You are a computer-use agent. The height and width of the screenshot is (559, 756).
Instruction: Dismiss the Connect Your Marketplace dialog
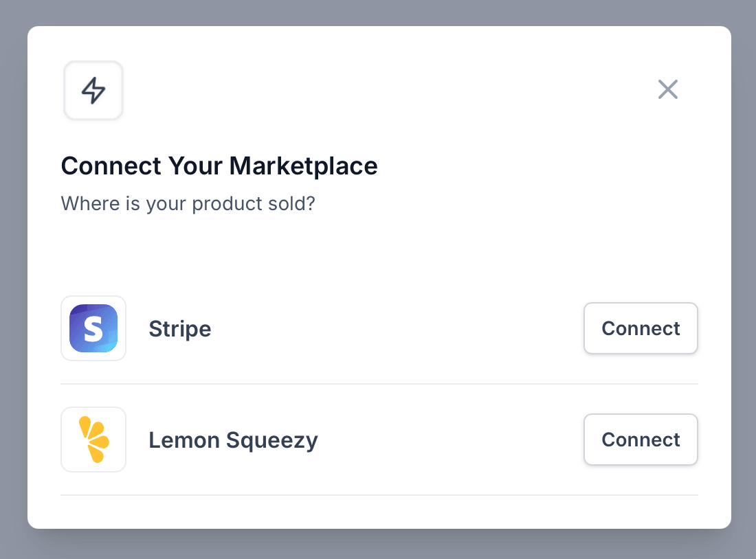coord(667,89)
